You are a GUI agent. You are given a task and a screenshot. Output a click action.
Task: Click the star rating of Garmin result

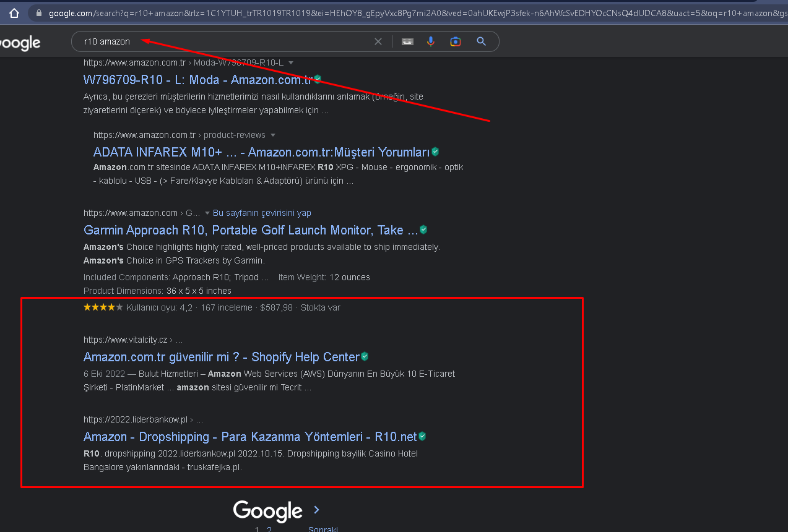click(103, 307)
